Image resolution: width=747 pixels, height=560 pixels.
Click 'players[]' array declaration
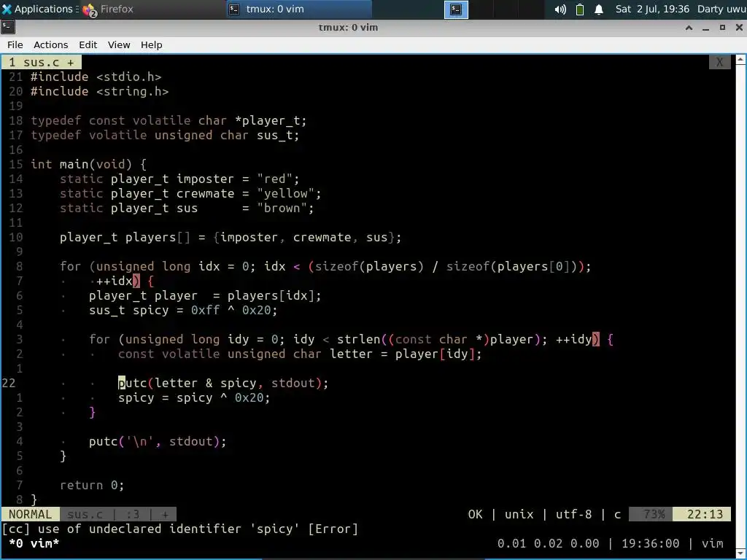(x=158, y=237)
